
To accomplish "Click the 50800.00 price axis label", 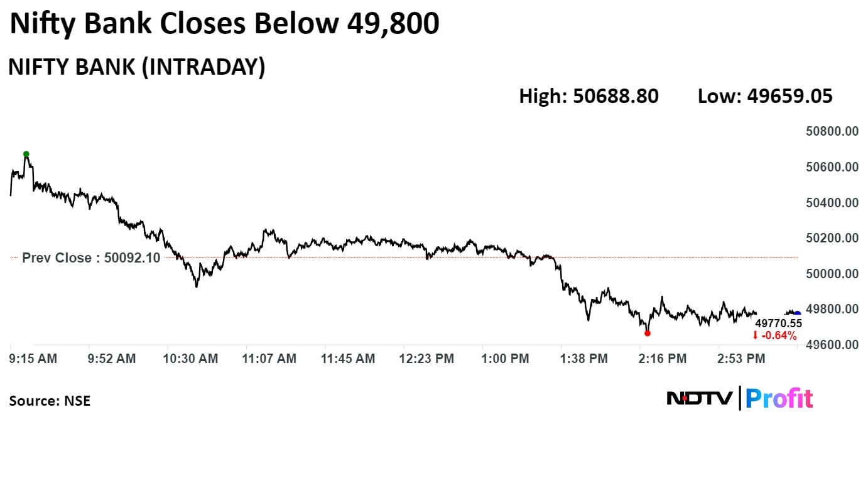I will coord(832,131).
